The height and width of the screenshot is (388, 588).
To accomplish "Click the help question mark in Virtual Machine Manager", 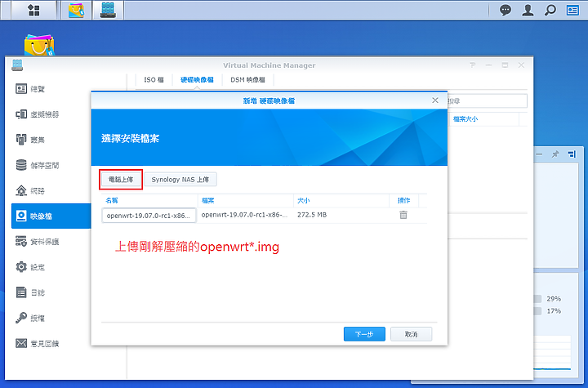I will [473, 65].
